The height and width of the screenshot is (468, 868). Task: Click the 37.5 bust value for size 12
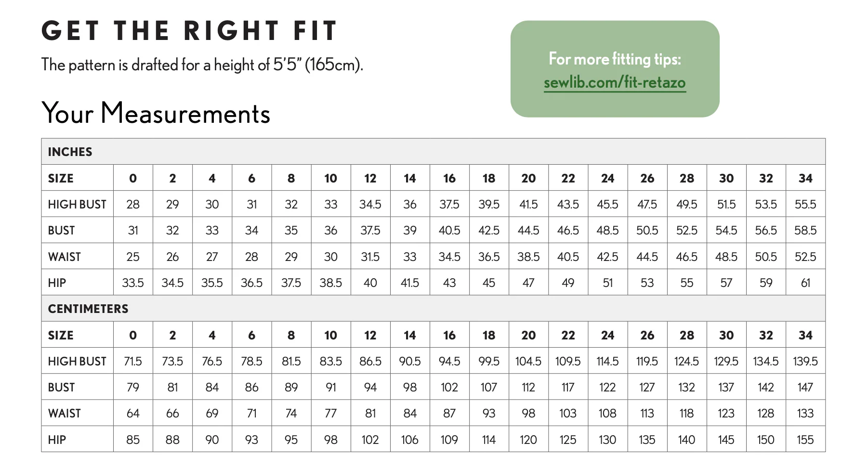(370, 230)
